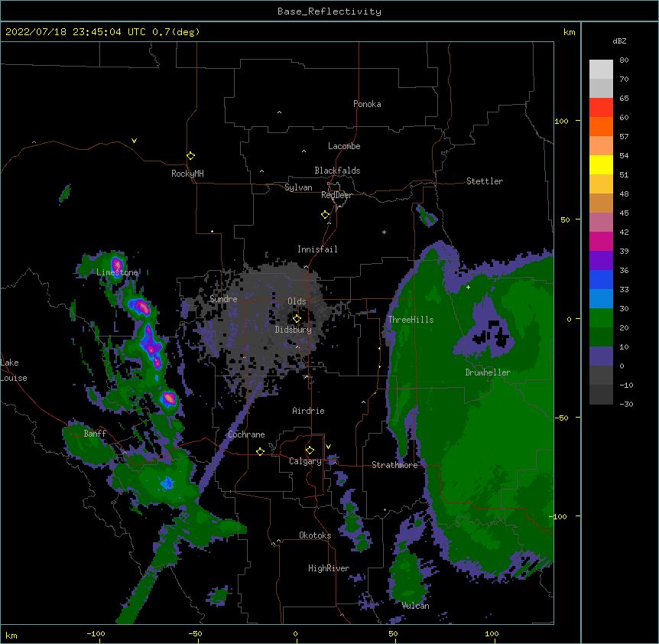The width and height of the screenshot is (659, 644).
Task: Select the 60-57 dBZ orange legend swatch
Action: pyautogui.click(x=601, y=126)
